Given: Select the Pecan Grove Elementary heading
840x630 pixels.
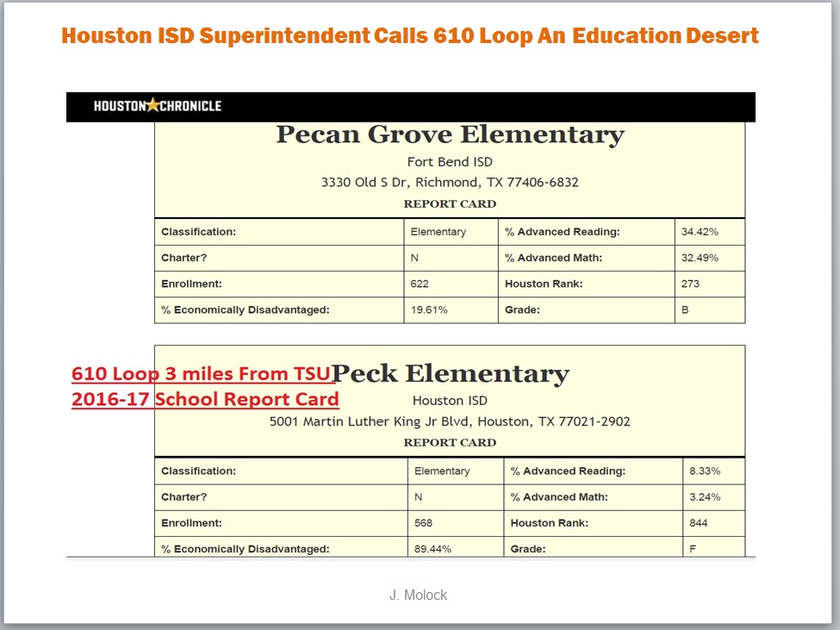Looking at the screenshot, I should [x=450, y=134].
